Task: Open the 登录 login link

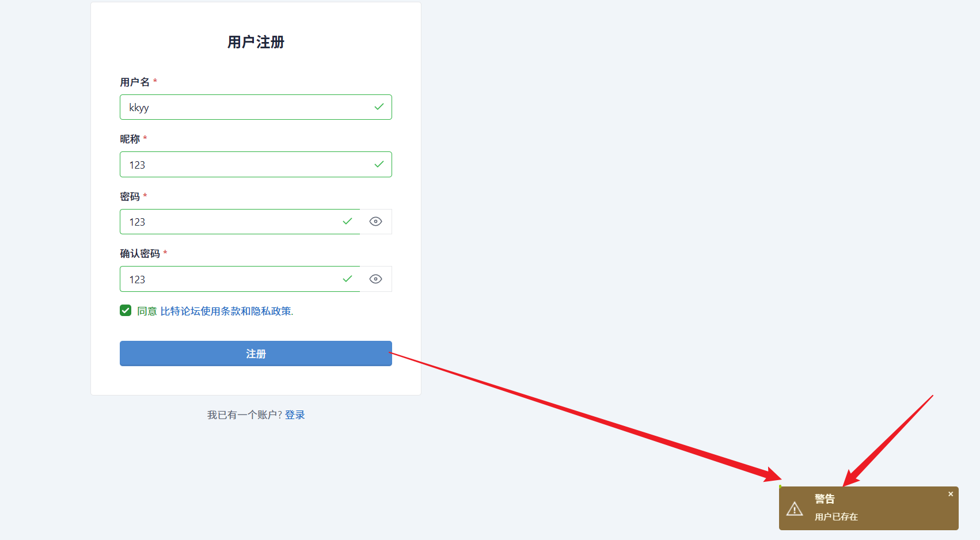Action: (295, 415)
